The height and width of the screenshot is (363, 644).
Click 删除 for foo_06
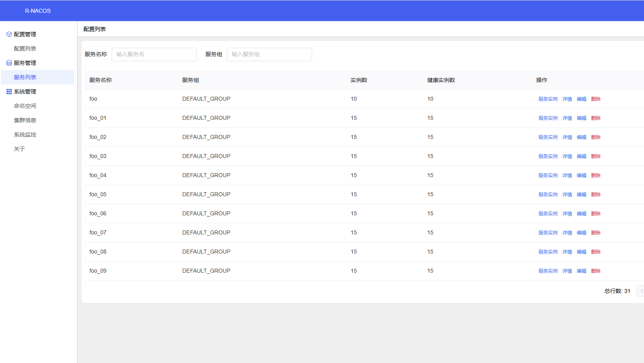click(596, 214)
